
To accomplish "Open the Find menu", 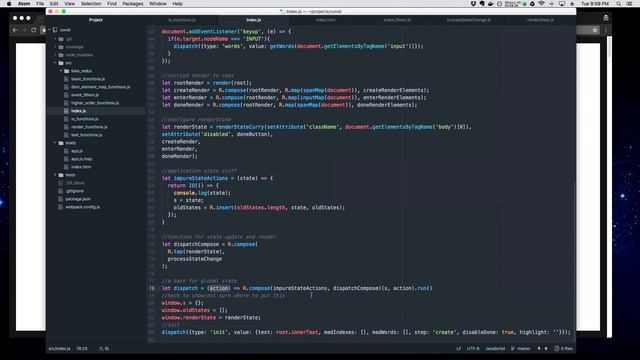I will coord(112,4).
